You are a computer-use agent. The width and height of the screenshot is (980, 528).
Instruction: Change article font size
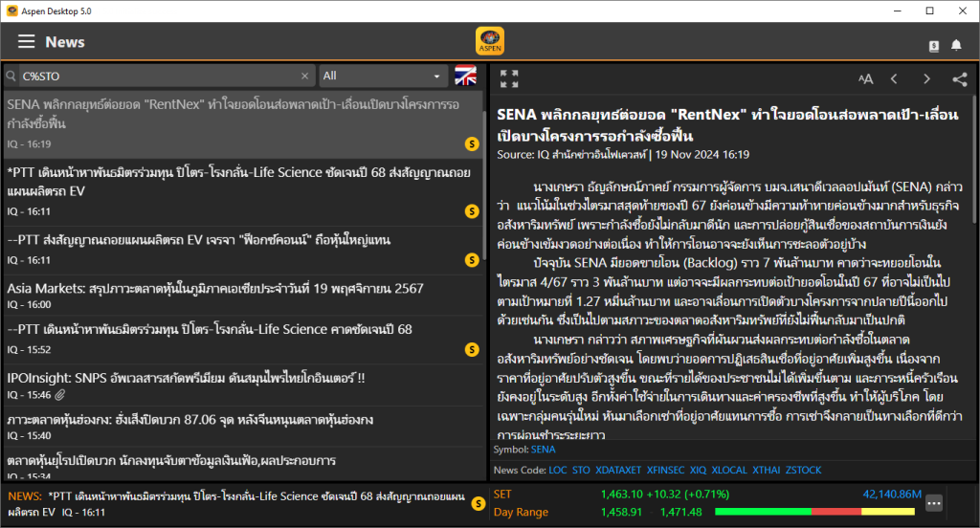(x=865, y=78)
